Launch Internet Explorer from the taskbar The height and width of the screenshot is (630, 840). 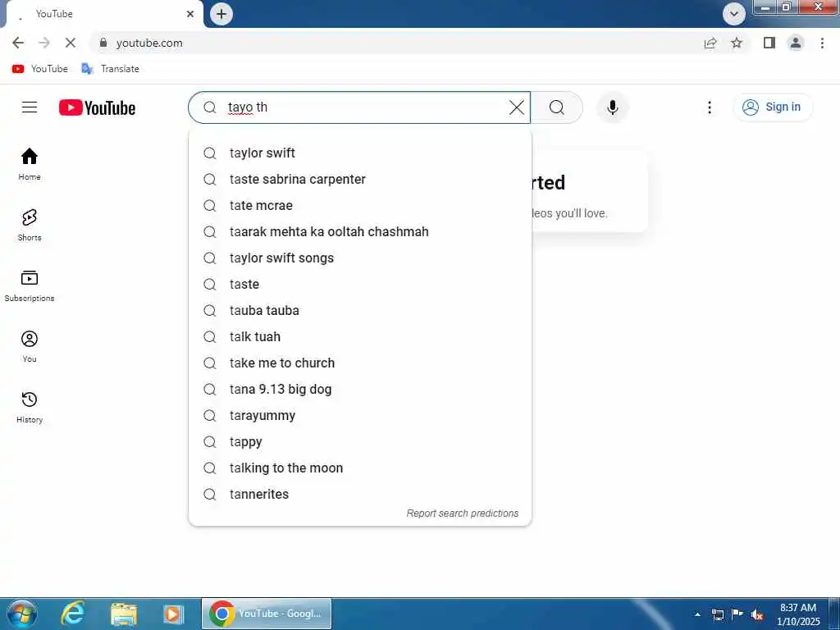pyautogui.click(x=73, y=614)
